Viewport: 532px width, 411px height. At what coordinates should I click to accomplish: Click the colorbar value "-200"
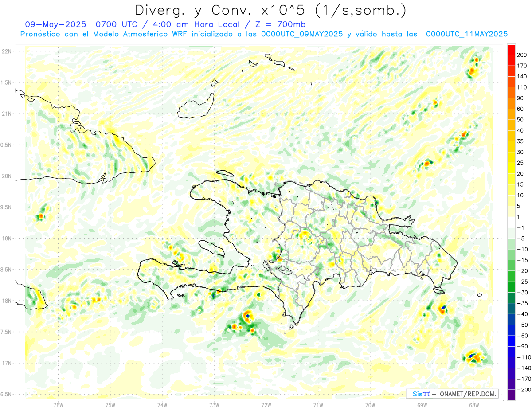tap(524, 389)
